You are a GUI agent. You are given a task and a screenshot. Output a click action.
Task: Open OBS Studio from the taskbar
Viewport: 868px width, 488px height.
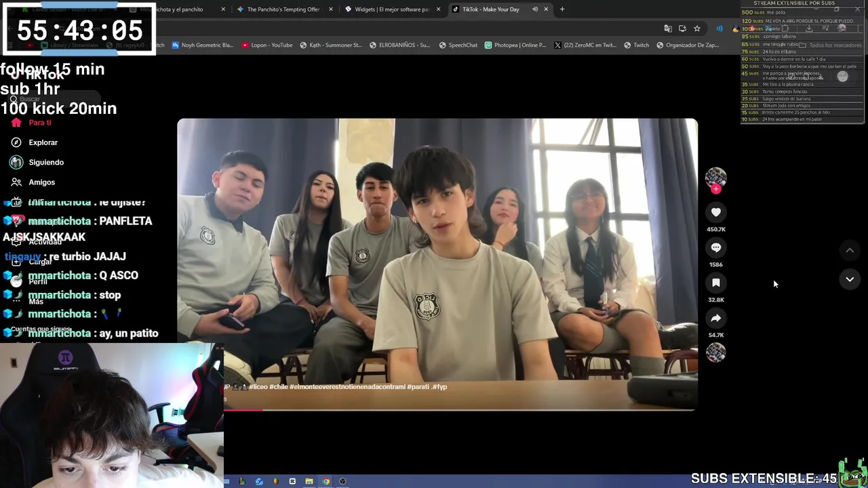[x=342, y=482]
